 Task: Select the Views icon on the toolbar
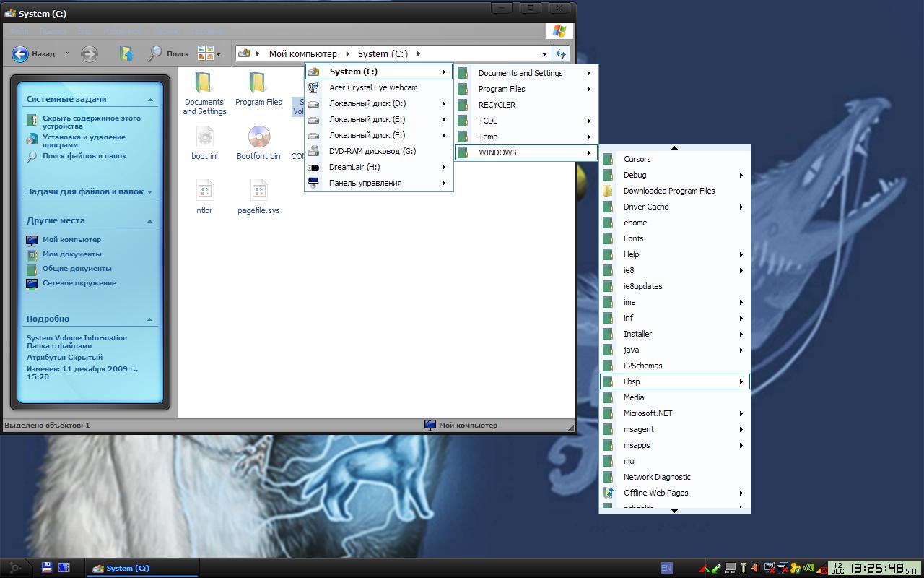point(205,53)
